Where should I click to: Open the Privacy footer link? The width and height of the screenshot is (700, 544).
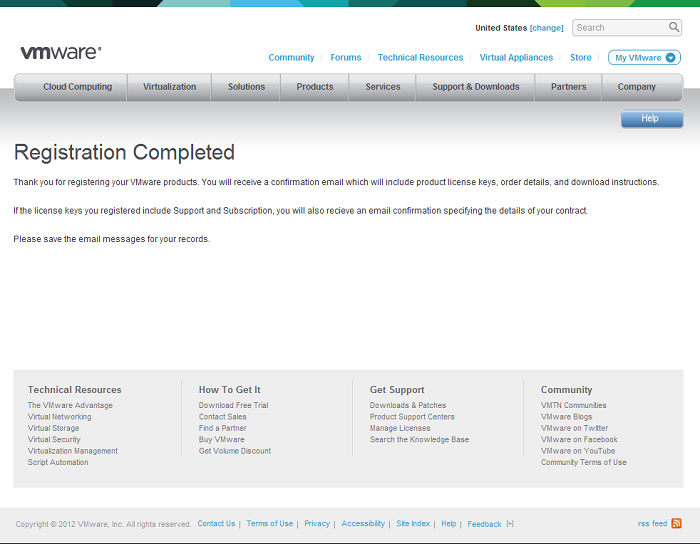(317, 524)
